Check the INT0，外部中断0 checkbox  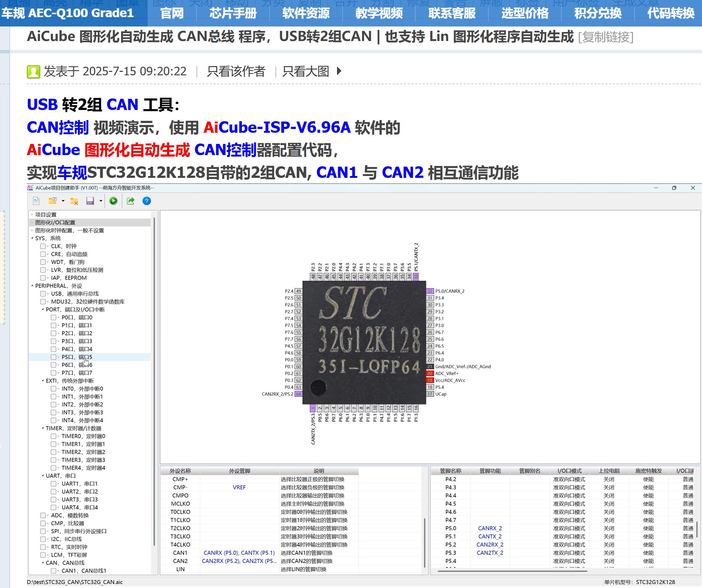53,389
